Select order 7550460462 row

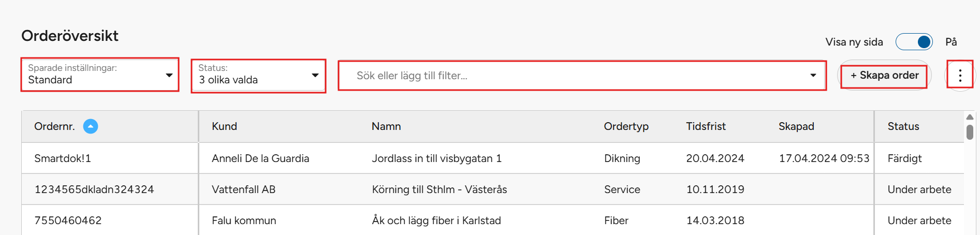[68, 221]
